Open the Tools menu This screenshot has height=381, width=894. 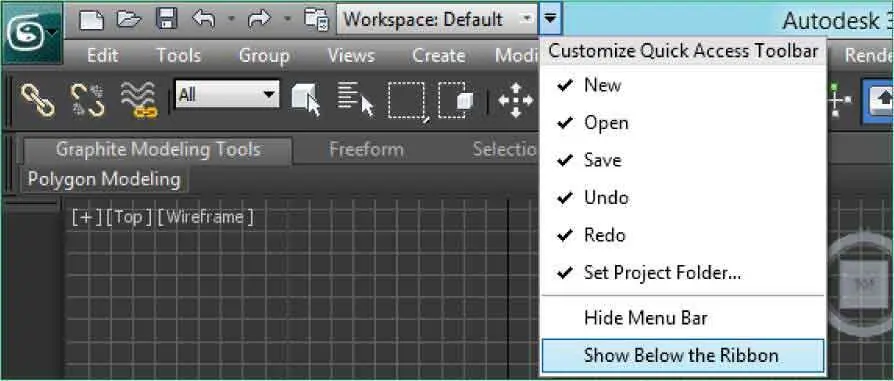(x=178, y=56)
